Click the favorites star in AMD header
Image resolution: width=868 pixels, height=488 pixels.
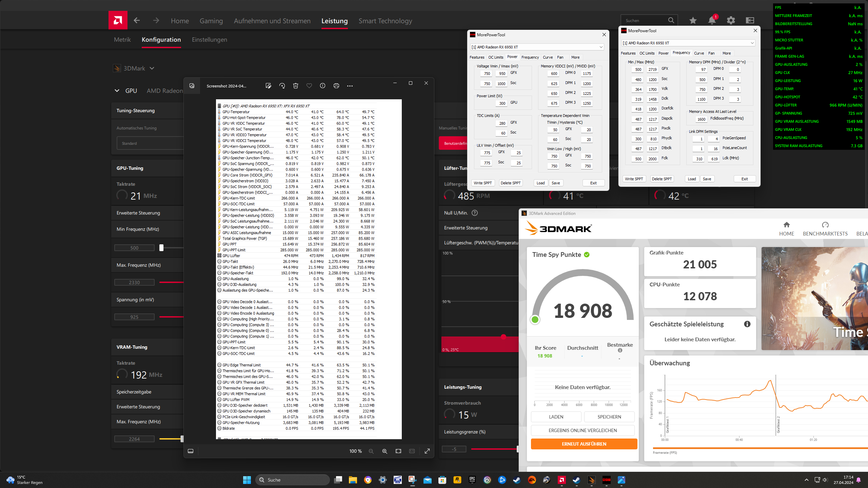coord(693,20)
